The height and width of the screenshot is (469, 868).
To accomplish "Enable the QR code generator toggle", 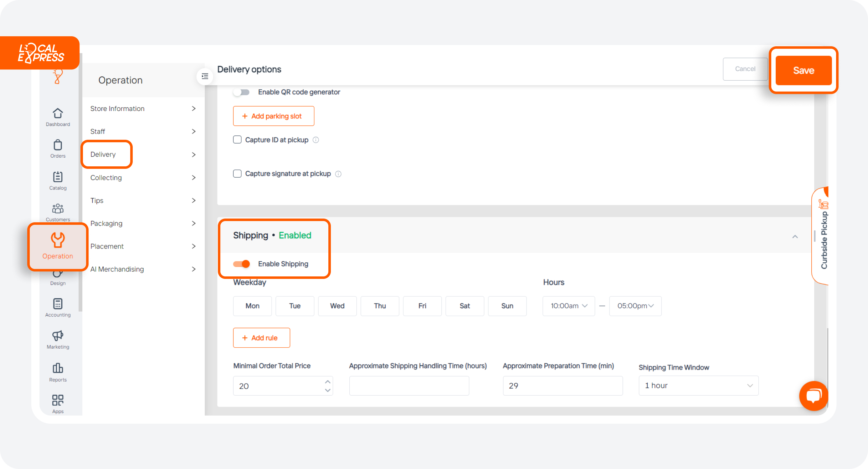I will click(x=242, y=92).
